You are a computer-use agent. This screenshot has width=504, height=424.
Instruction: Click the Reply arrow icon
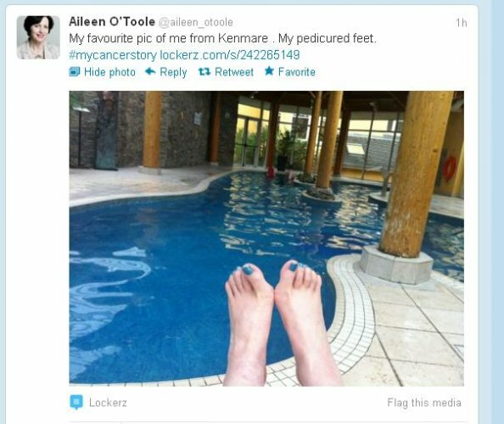[150, 71]
